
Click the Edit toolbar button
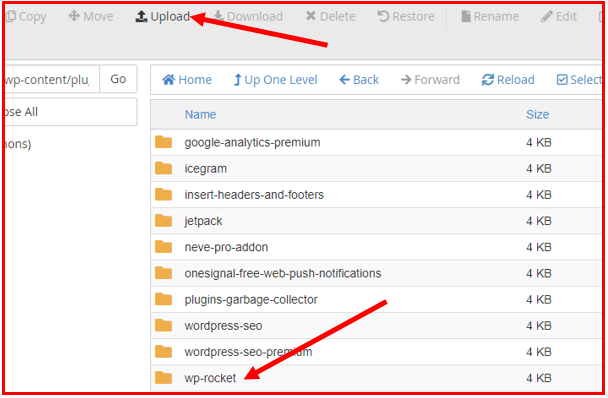coord(559,16)
